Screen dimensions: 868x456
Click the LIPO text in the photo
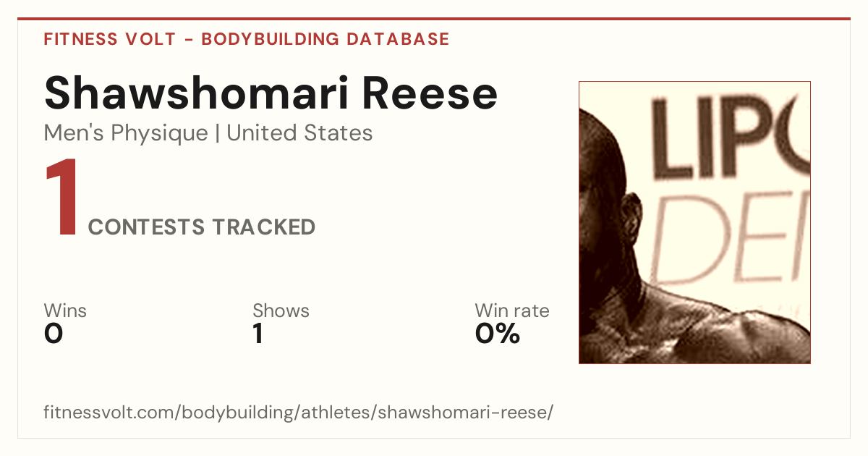click(731, 139)
